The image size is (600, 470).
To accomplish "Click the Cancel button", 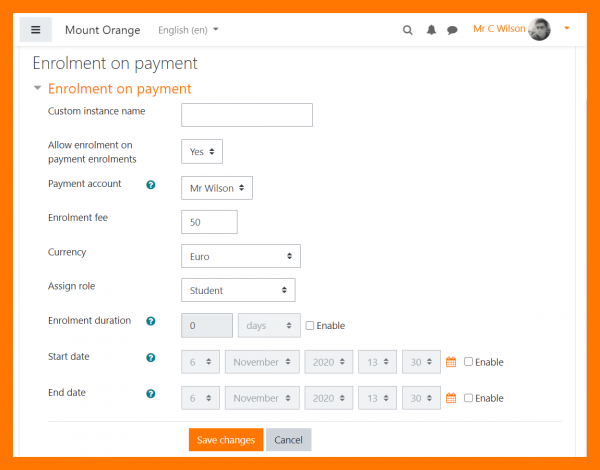I will pos(288,440).
